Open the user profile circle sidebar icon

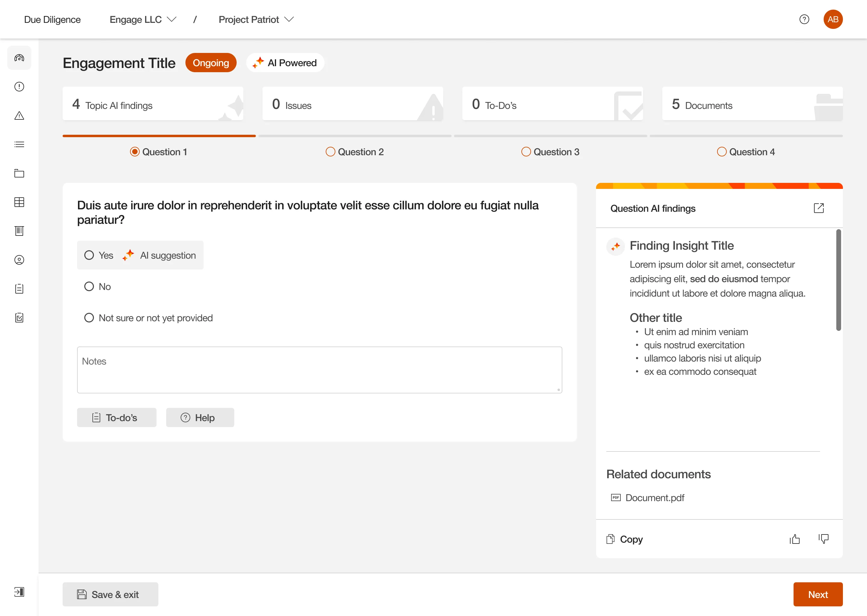[19, 260]
